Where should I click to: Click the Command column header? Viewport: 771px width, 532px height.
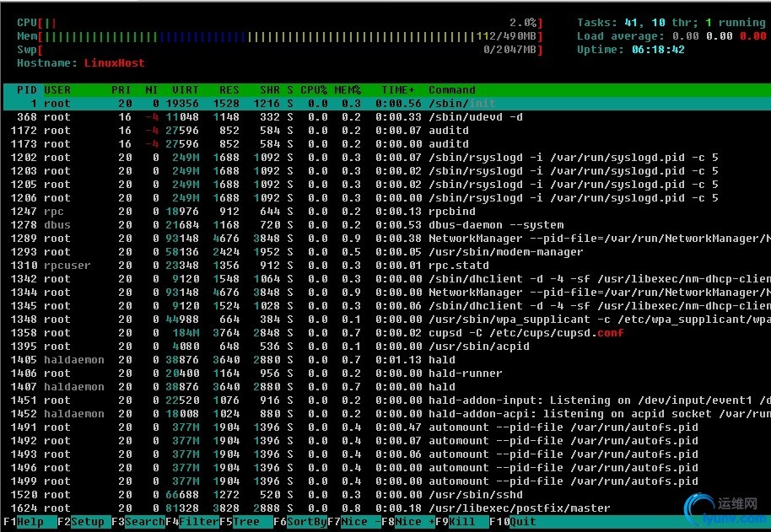coord(452,90)
